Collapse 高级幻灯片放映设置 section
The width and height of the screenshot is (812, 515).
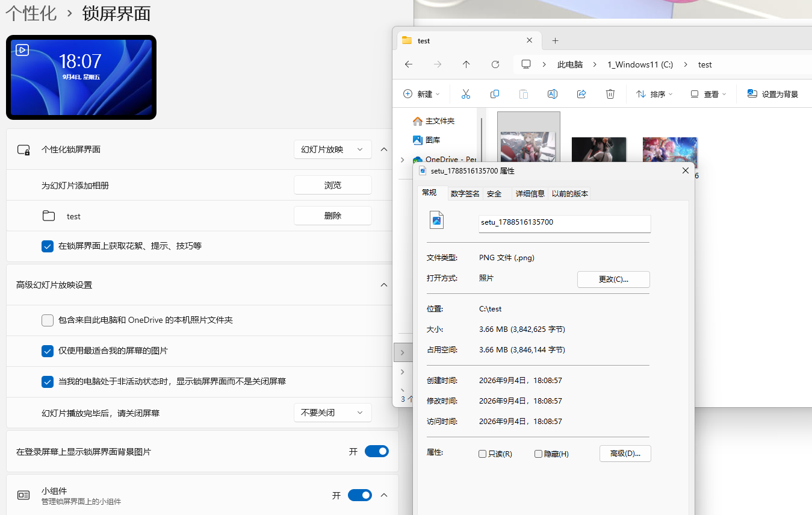coord(384,285)
